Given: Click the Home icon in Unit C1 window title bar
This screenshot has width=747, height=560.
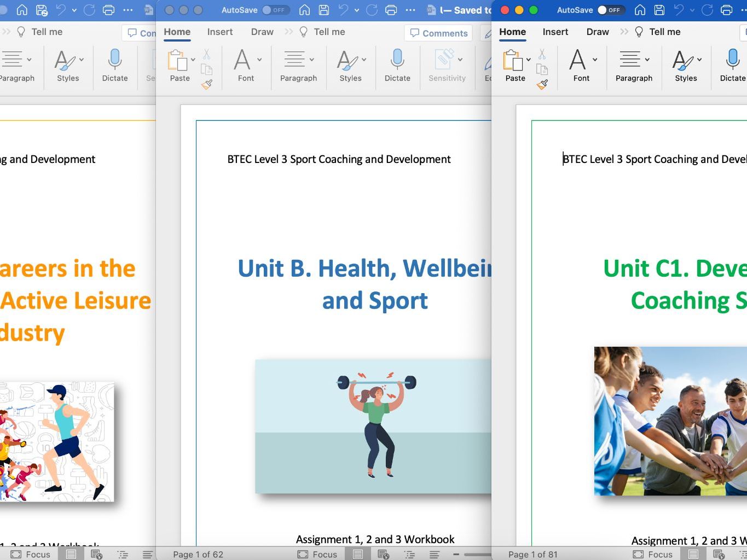Looking at the screenshot, I should (640, 10).
